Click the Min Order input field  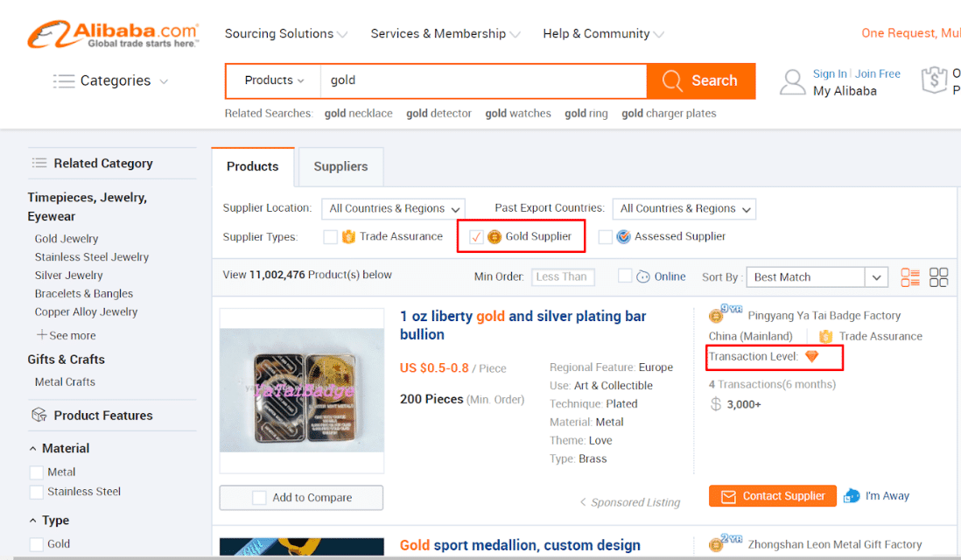(562, 277)
